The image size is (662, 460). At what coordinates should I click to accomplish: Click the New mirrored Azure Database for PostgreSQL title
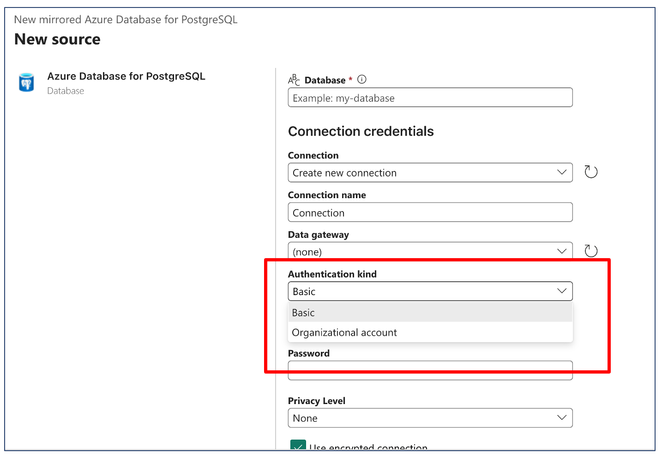[x=126, y=19]
